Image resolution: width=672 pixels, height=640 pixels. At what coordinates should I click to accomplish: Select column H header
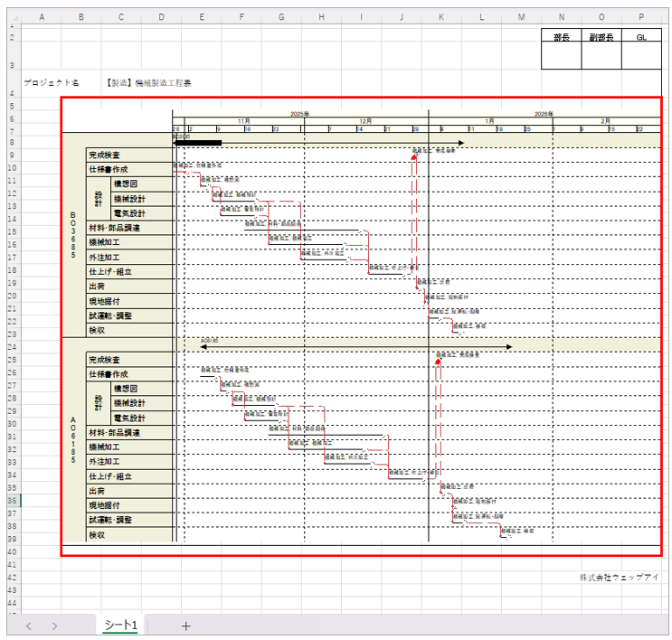click(323, 17)
